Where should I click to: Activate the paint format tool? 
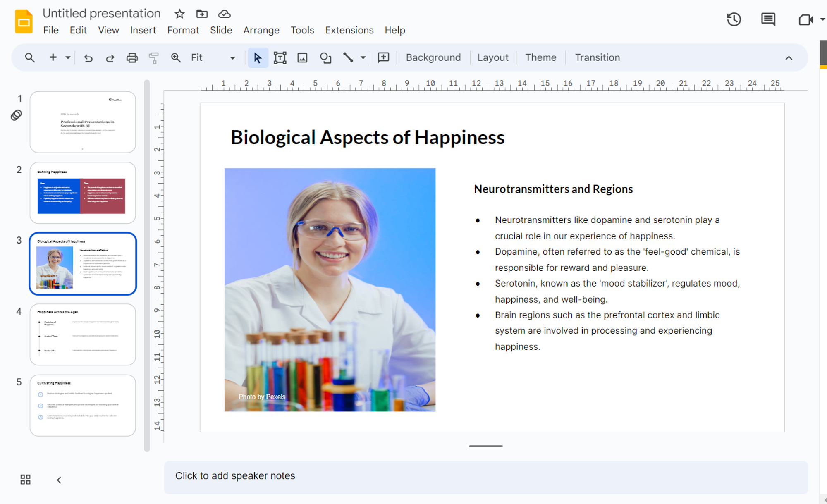[154, 57]
